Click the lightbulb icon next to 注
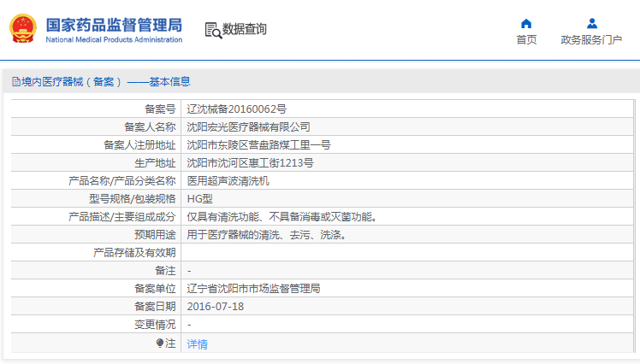640x364 pixels. click(160, 343)
